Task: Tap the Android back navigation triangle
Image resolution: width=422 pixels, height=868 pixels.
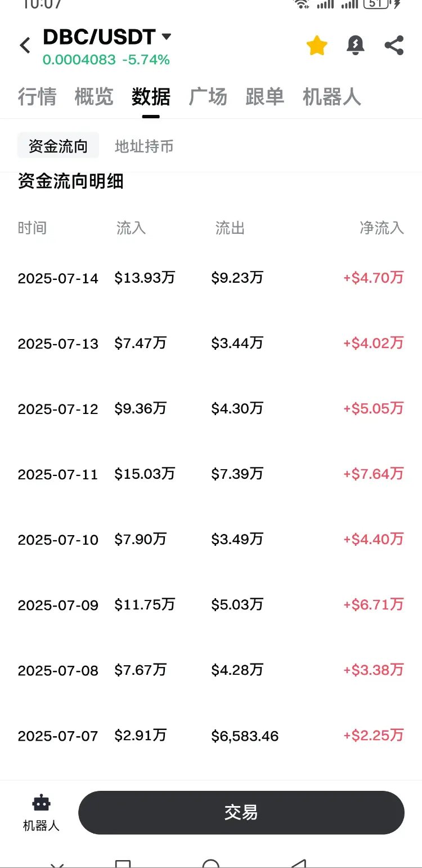Action: 299,863
